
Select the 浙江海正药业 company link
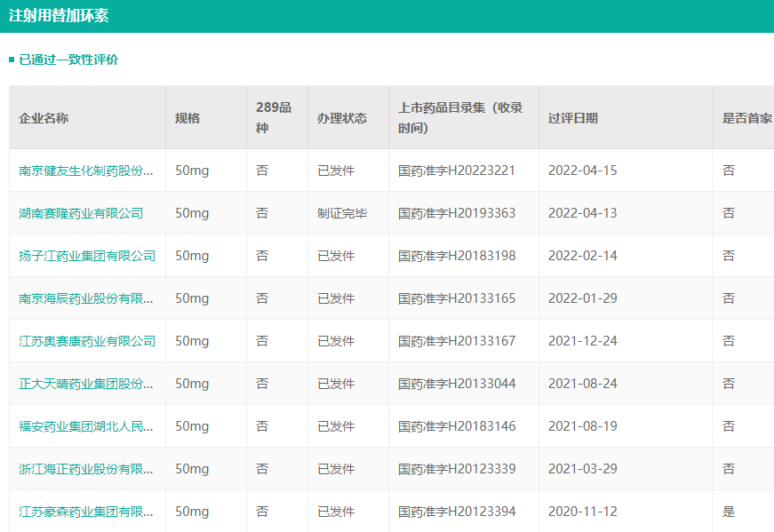86,469
